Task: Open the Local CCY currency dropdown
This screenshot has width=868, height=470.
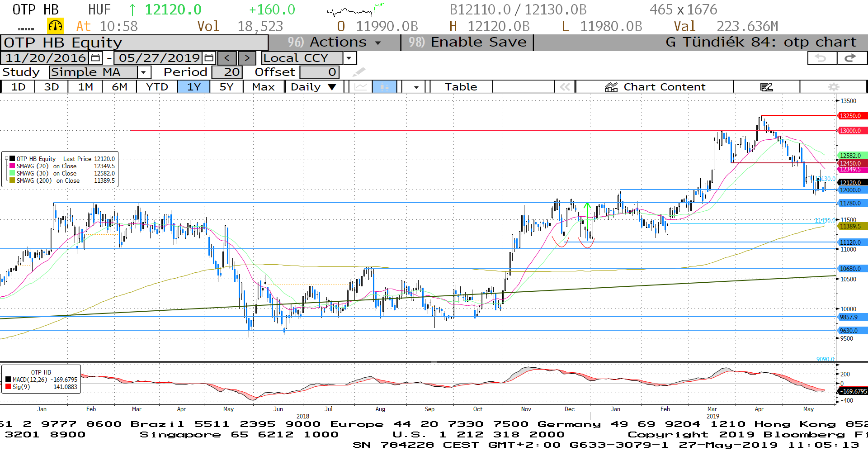Action: [x=349, y=58]
